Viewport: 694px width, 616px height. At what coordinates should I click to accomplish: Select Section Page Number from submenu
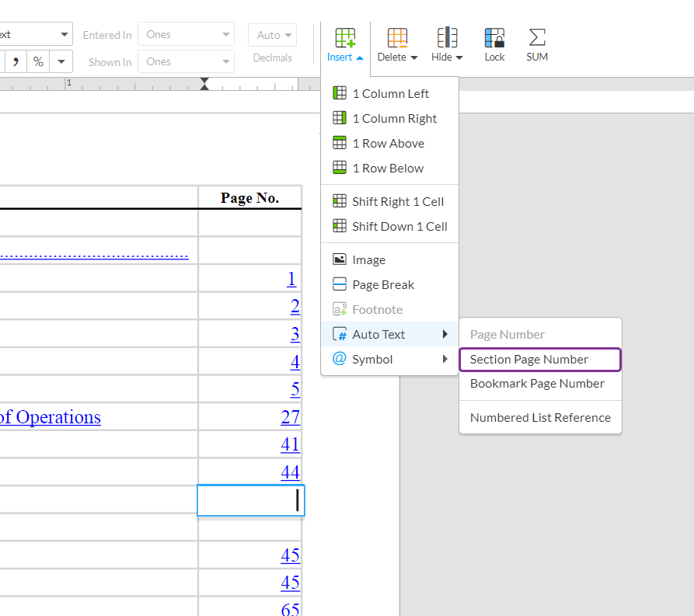pyautogui.click(x=540, y=360)
